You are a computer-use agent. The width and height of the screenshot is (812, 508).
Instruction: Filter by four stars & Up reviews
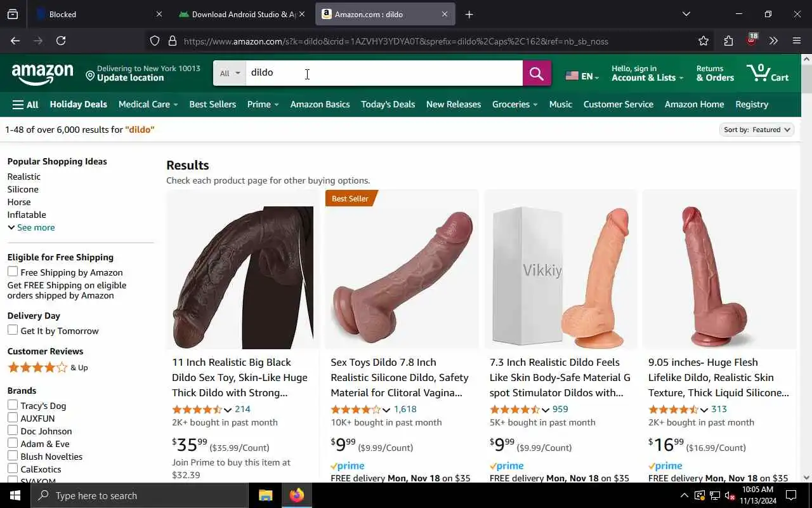pos(48,368)
